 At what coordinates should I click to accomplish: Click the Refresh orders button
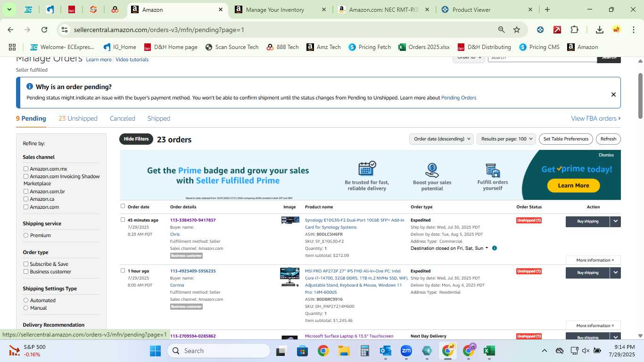(x=608, y=139)
